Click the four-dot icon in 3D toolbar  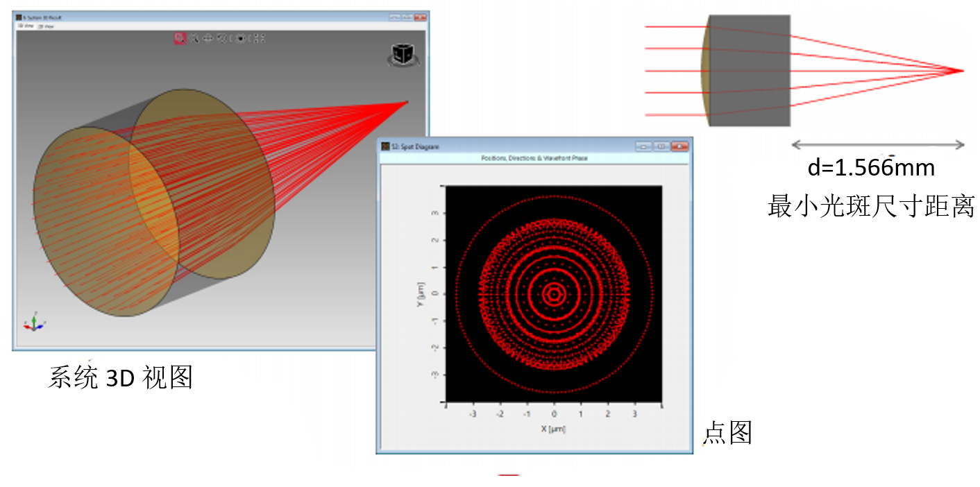point(259,38)
